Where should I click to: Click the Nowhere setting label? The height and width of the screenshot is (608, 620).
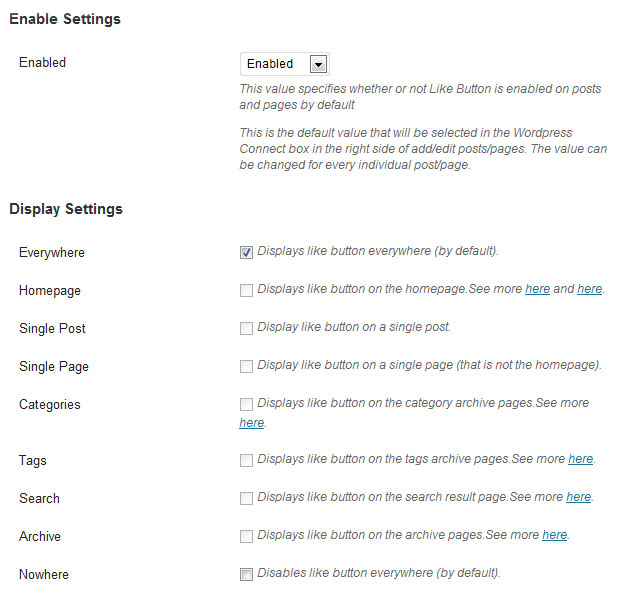click(44, 574)
